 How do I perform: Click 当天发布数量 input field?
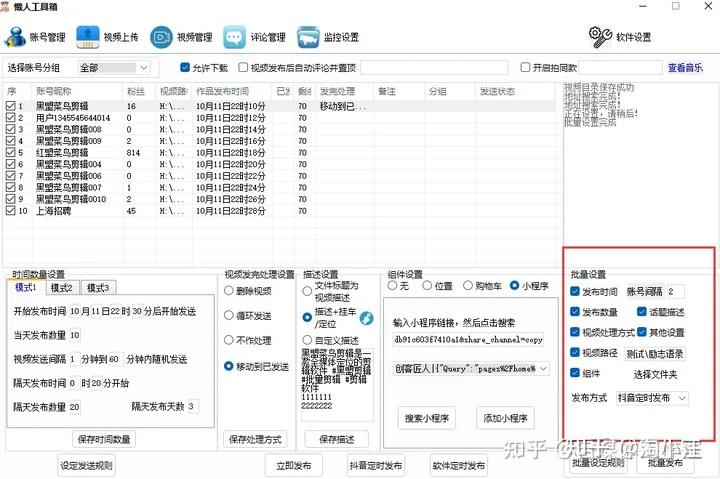tap(75, 335)
